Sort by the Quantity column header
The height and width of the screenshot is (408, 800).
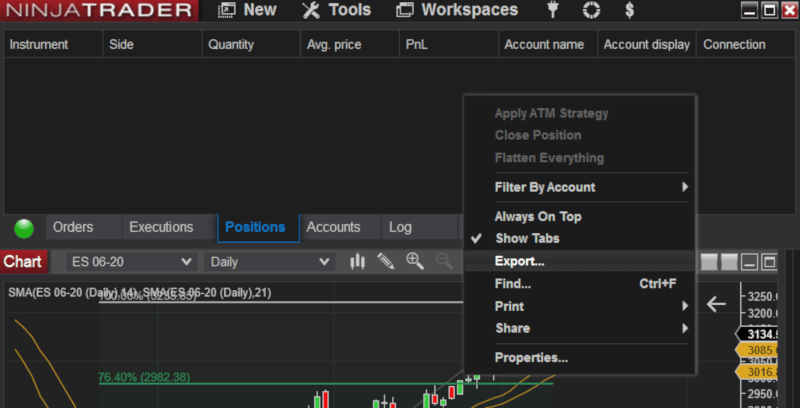[231, 44]
